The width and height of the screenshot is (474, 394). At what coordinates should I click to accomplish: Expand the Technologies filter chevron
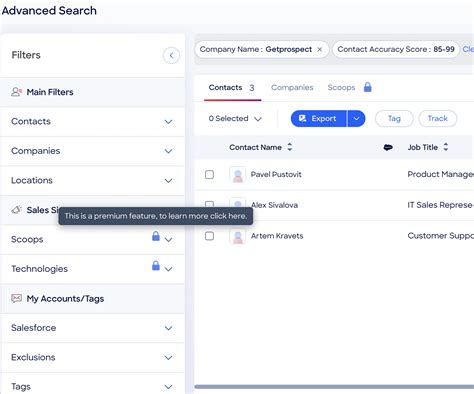point(169,269)
